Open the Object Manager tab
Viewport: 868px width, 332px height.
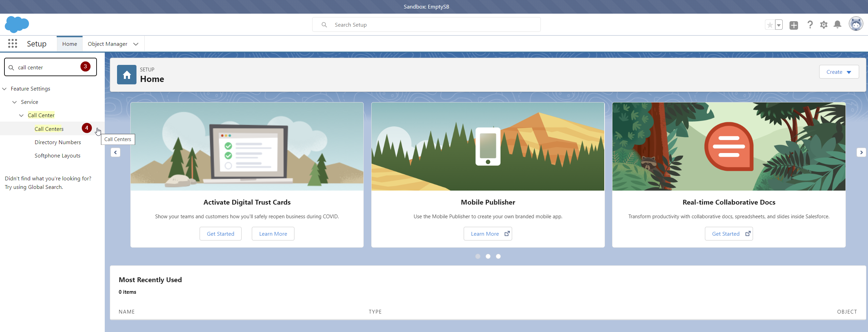click(107, 44)
